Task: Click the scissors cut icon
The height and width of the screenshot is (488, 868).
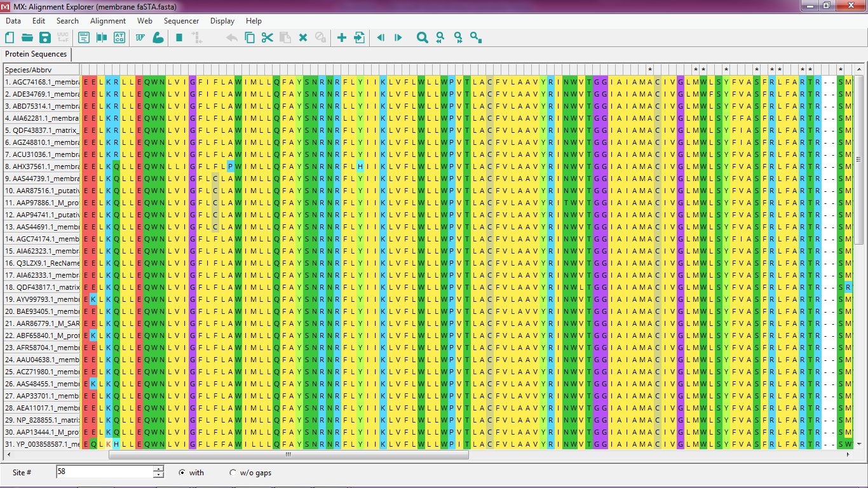Action: point(267,38)
